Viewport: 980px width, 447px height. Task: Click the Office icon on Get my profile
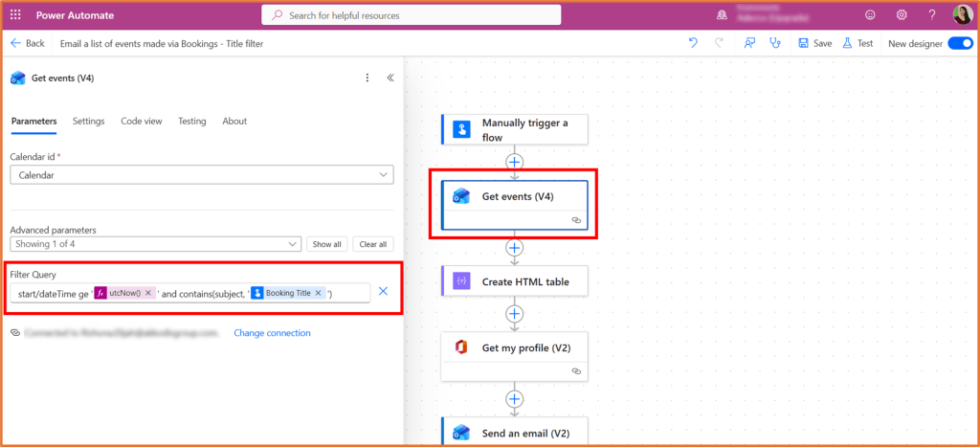462,347
